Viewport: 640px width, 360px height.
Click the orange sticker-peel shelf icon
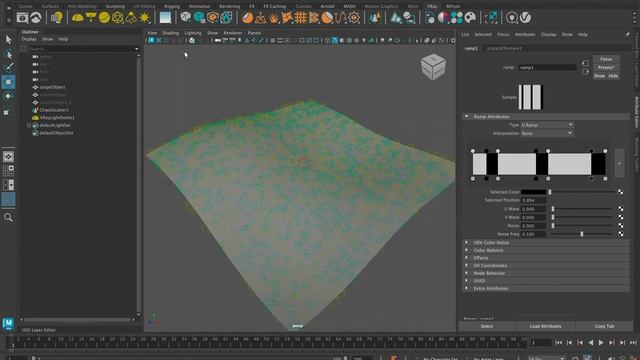(x=247, y=18)
